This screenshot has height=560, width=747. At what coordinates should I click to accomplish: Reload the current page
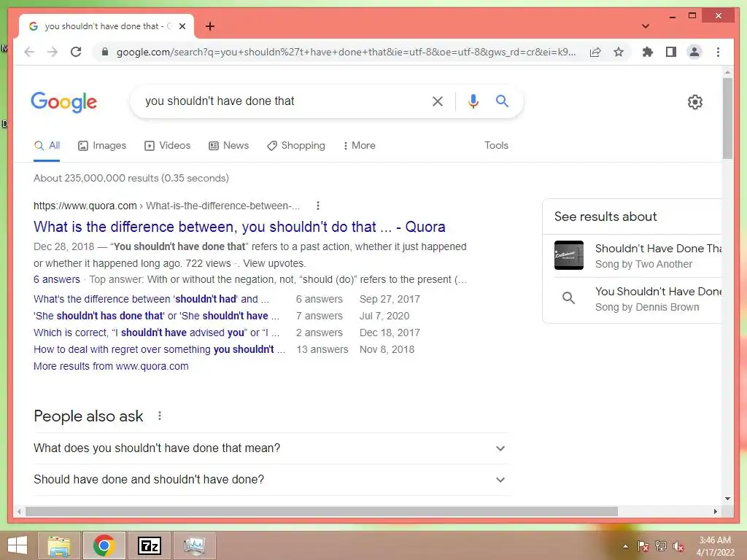coord(76,52)
